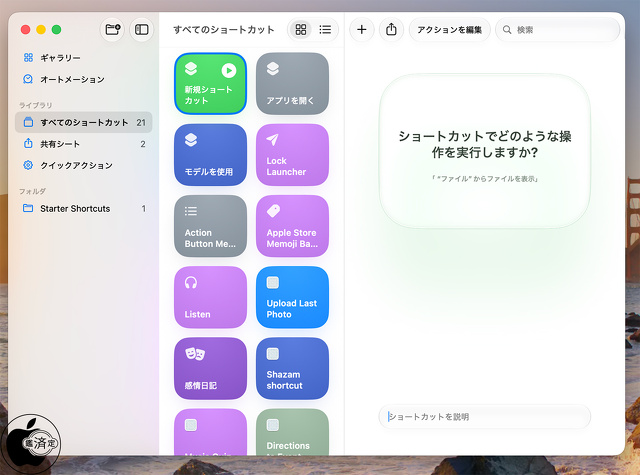Toggle the sidebar visibility icon
Image resolution: width=640 pixels, height=475 pixels.
coord(142,29)
